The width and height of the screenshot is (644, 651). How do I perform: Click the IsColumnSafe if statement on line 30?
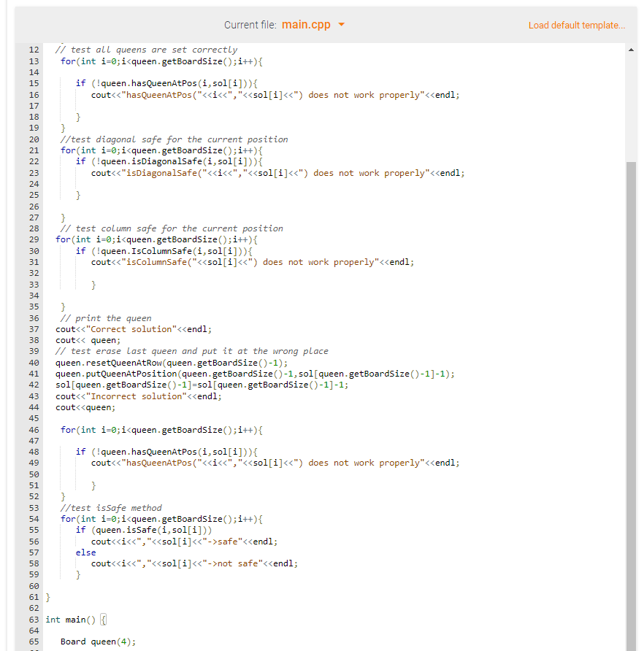pos(164,251)
